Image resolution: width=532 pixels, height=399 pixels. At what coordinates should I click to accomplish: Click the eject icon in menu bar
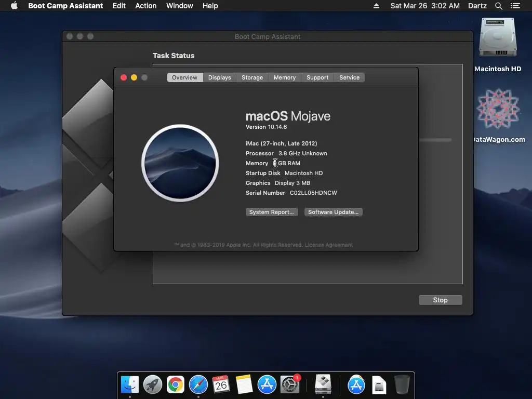tap(376, 6)
